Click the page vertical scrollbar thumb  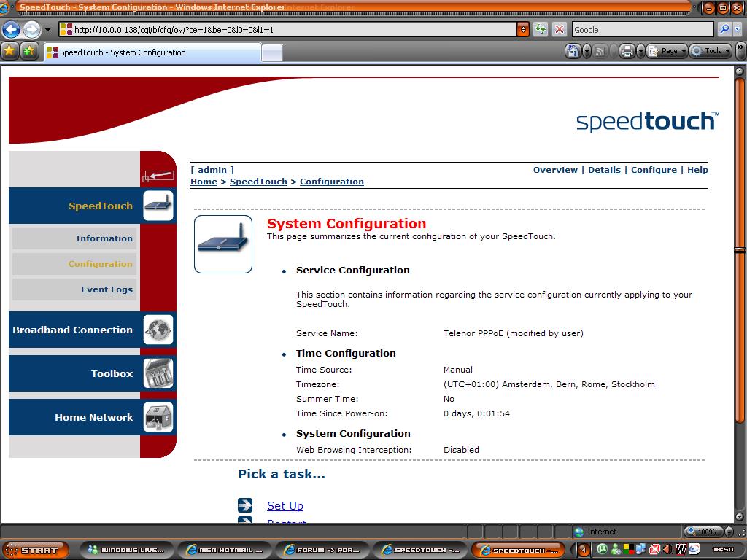pos(740,250)
